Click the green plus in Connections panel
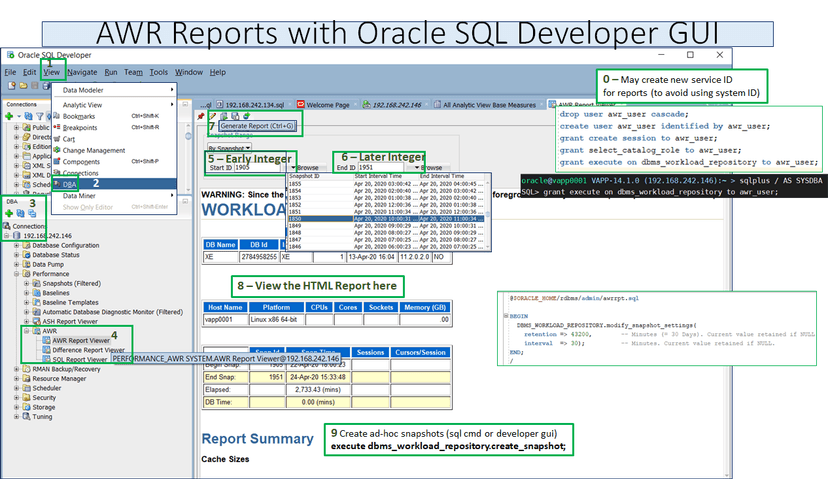 tap(9, 115)
